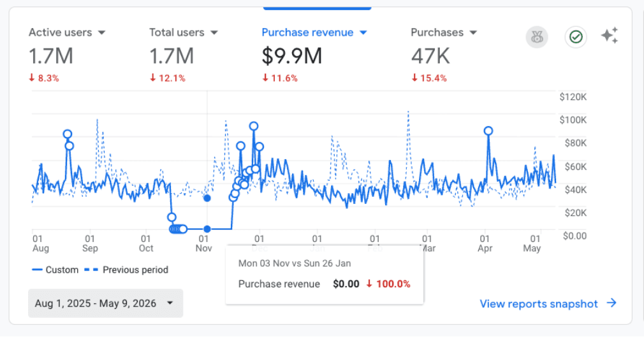Open the Purchase revenue metric dropdown
This screenshot has width=644, height=337.
(x=314, y=32)
